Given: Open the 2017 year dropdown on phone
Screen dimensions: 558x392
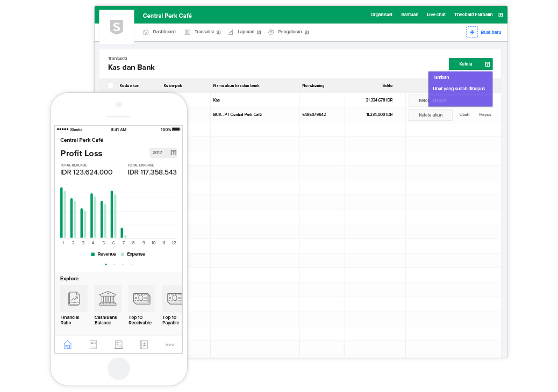Looking at the screenshot, I should pos(163,153).
